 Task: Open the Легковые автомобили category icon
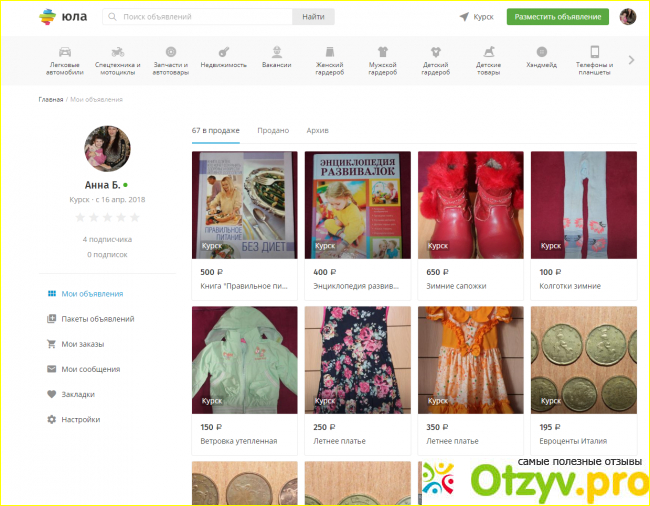tap(64, 52)
